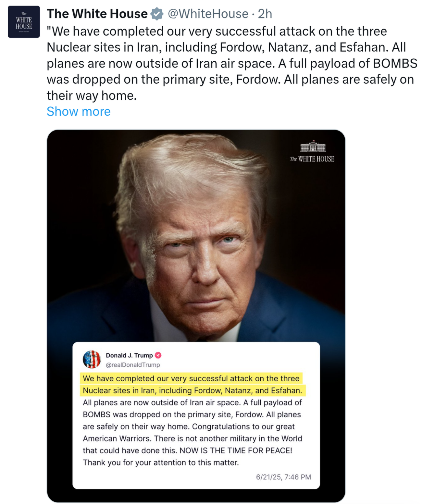Screen dimensions: 423x504
Task: Expand the post with Show more
Action: pos(79,111)
